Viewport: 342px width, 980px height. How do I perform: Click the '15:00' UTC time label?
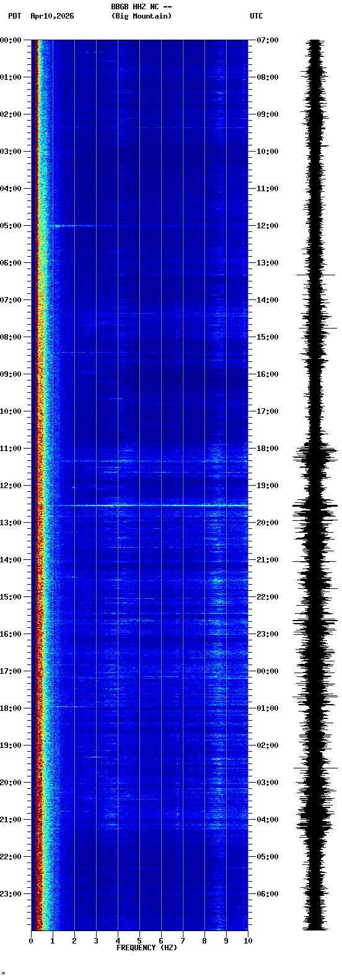point(268,337)
